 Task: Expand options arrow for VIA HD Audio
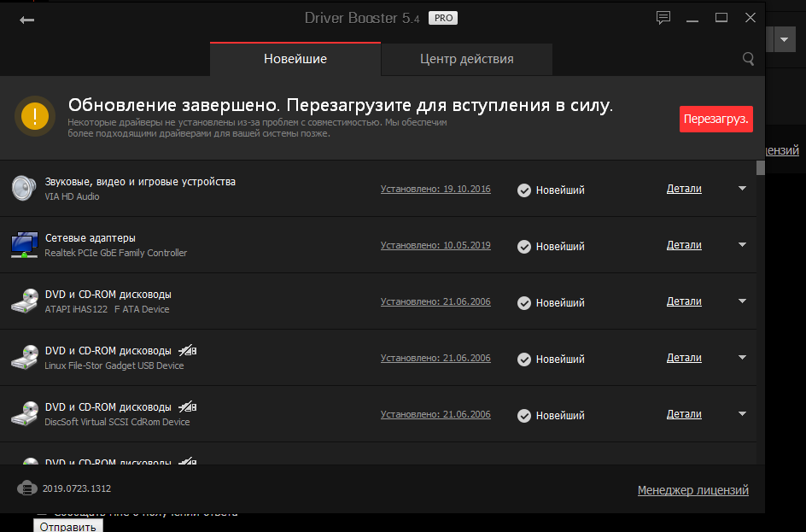742,189
